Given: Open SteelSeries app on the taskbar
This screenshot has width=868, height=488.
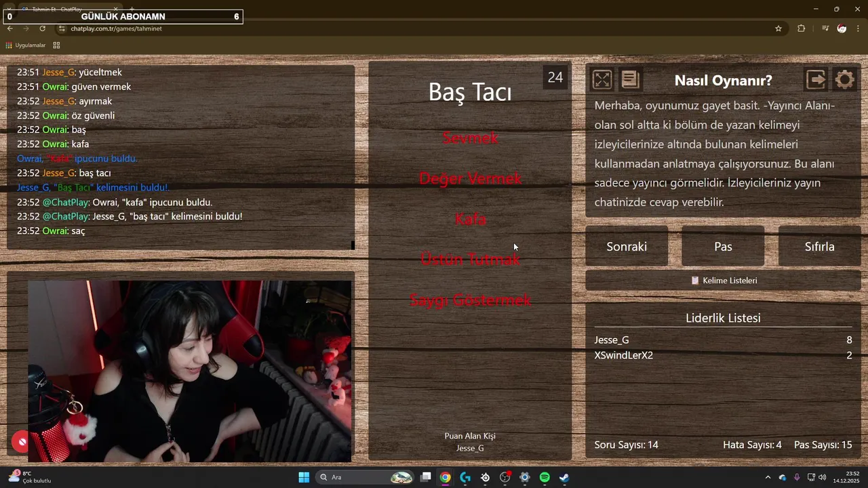Looking at the screenshot, I should click(485, 477).
